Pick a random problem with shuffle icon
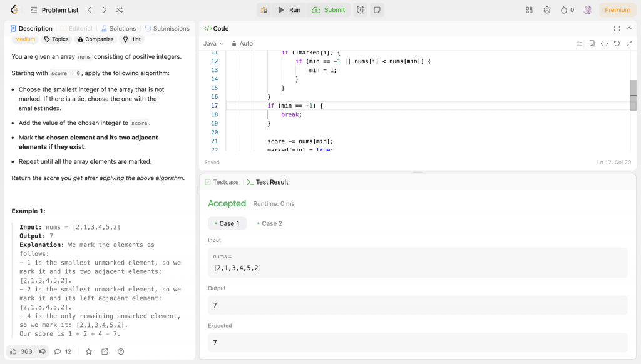 click(119, 10)
